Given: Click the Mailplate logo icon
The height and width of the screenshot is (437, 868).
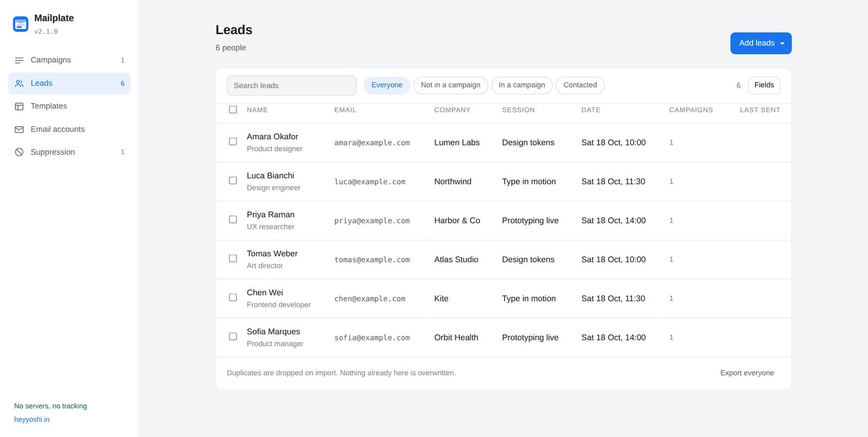Looking at the screenshot, I should click(21, 24).
